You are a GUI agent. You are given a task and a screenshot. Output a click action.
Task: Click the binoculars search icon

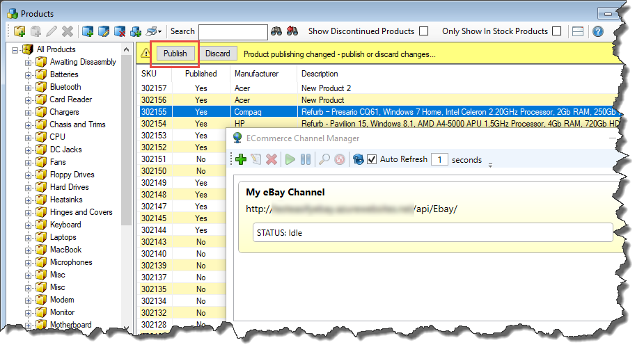pyautogui.click(x=276, y=31)
